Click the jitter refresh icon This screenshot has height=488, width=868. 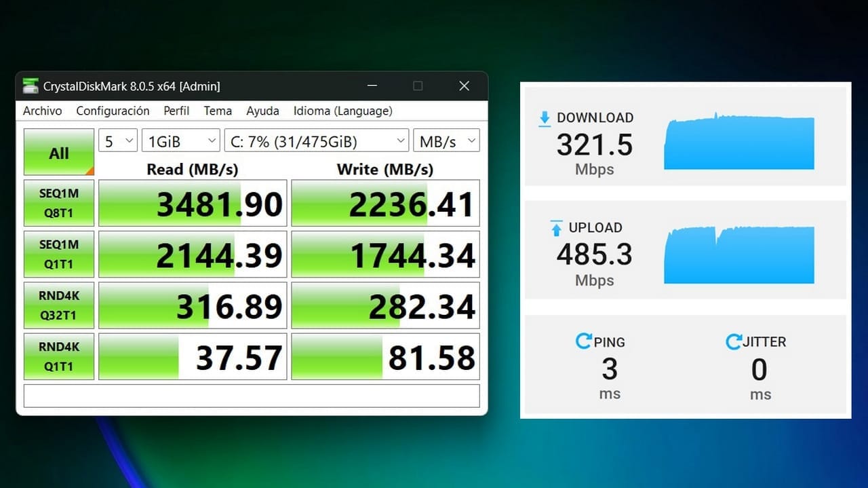[733, 341]
